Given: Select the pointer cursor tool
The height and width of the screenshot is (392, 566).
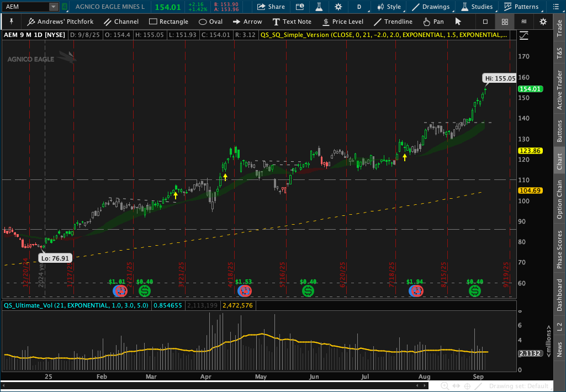Looking at the screenshot, I should click(458, 22).
